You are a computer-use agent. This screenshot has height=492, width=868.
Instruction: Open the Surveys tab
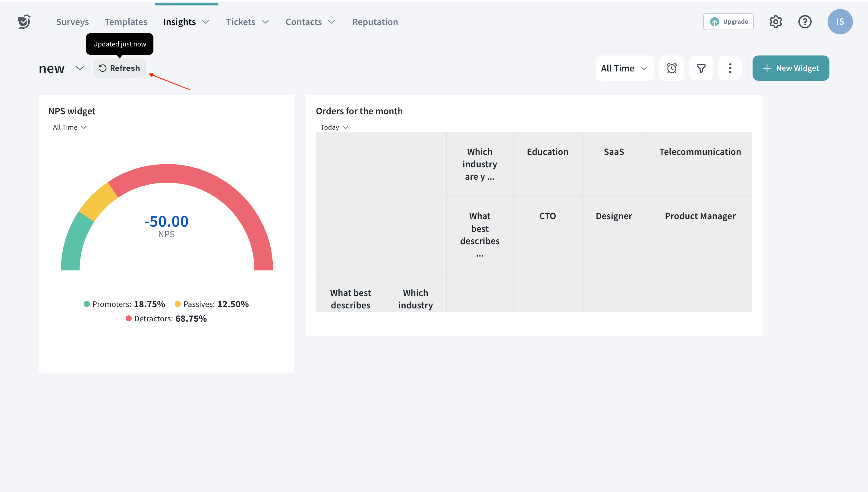pos(72,22)
